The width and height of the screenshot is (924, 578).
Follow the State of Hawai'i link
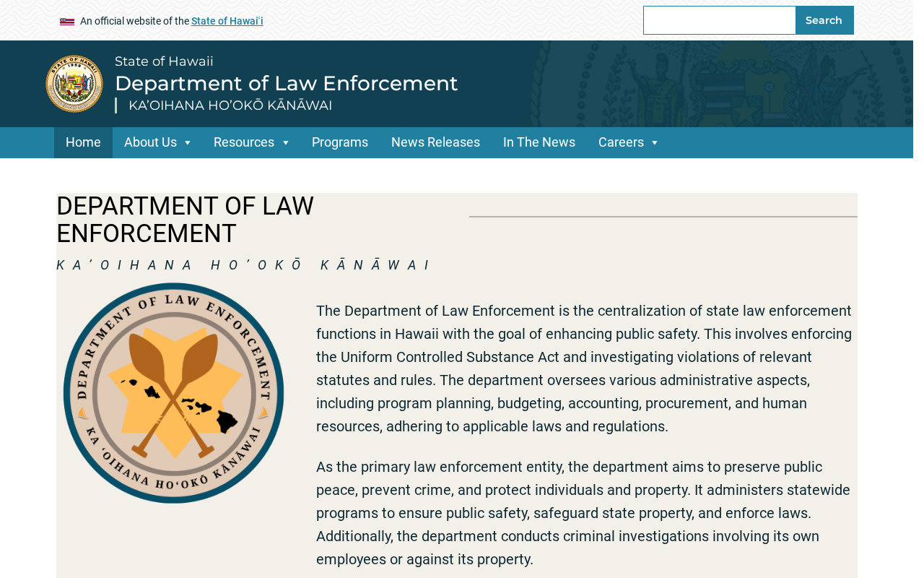tap(227, 21)
